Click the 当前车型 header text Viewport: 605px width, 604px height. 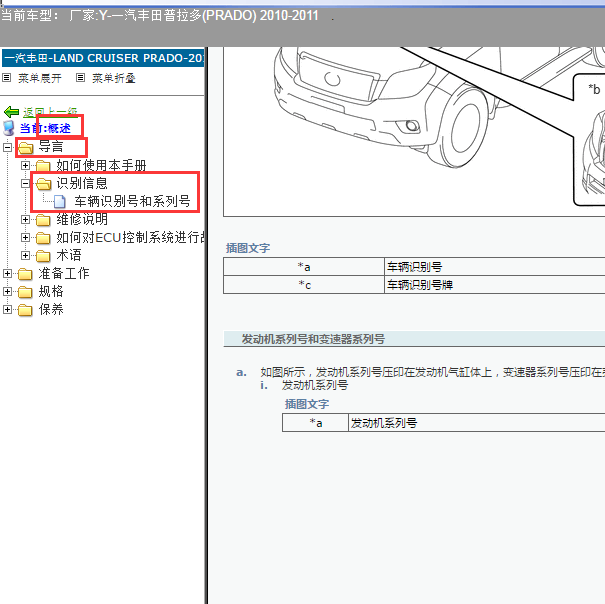click(x=160, y=16)
